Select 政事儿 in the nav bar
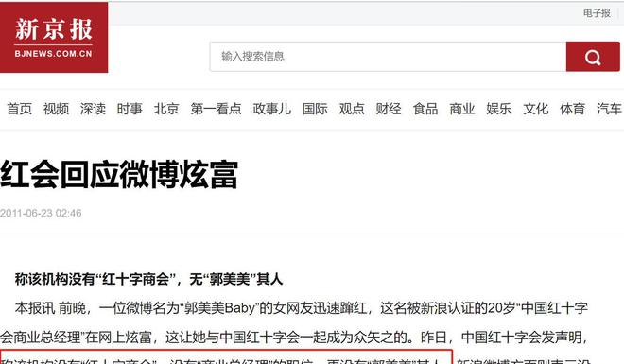The width and height of the screenshot is (624, 364). [x=271, y=108]
